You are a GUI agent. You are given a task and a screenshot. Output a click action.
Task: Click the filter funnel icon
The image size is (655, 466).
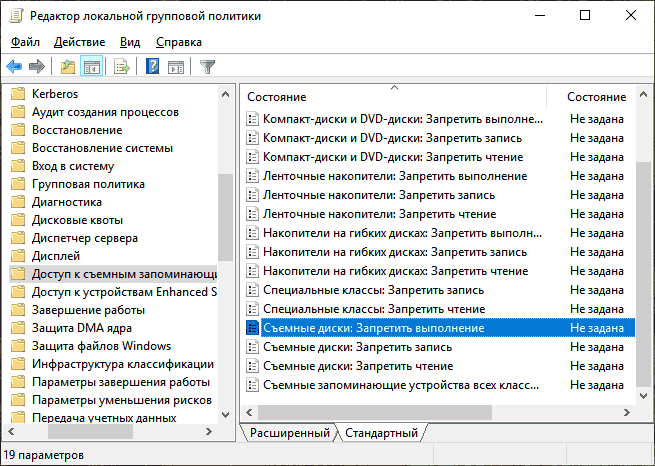(207, 66)
